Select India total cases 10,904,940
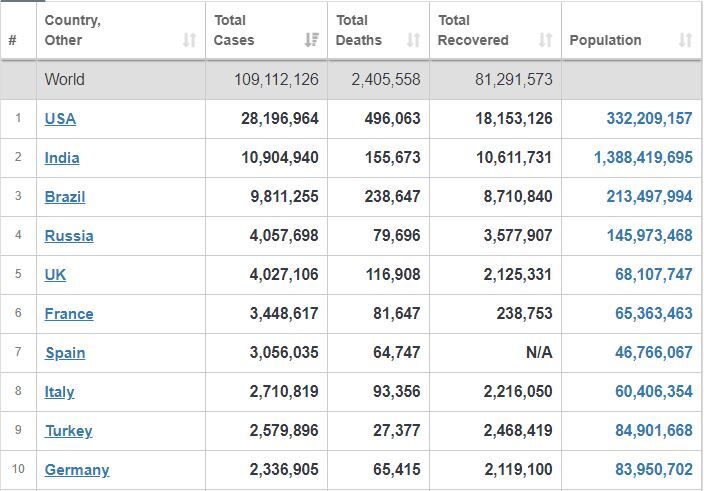The image size is (704, 491). click(x=280, y=158)
